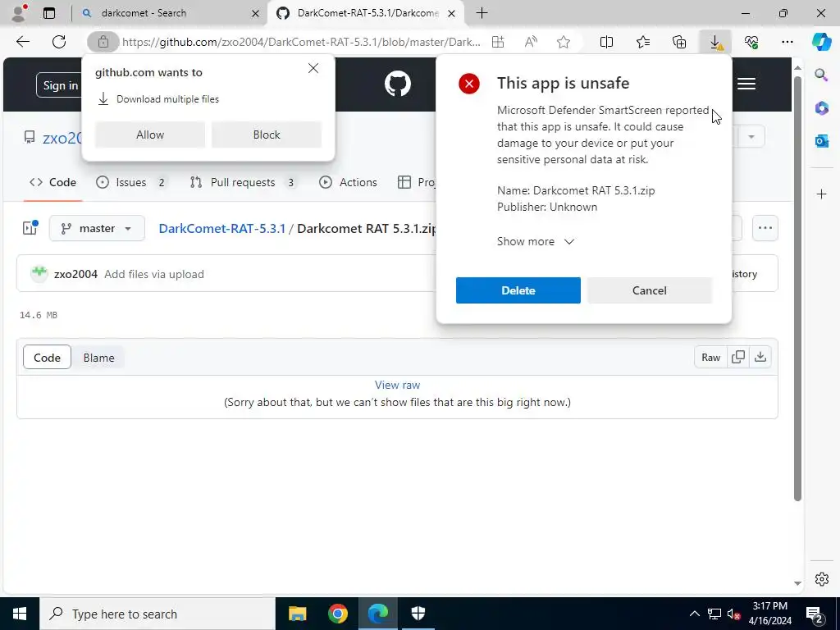This screenshot has height=630, width=840.
Task: Select the Code view toggle
Action: (47, 358)
